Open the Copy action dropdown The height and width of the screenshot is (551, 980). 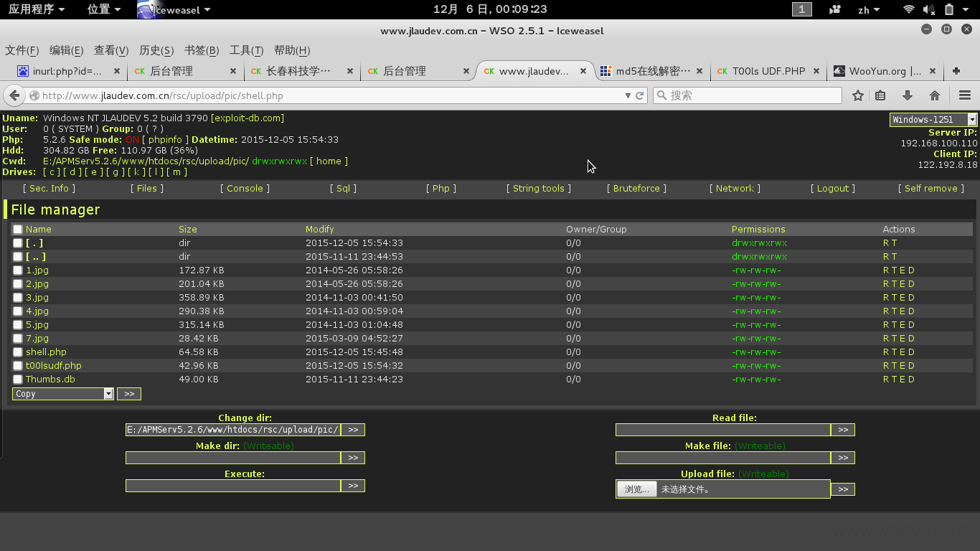63,394
